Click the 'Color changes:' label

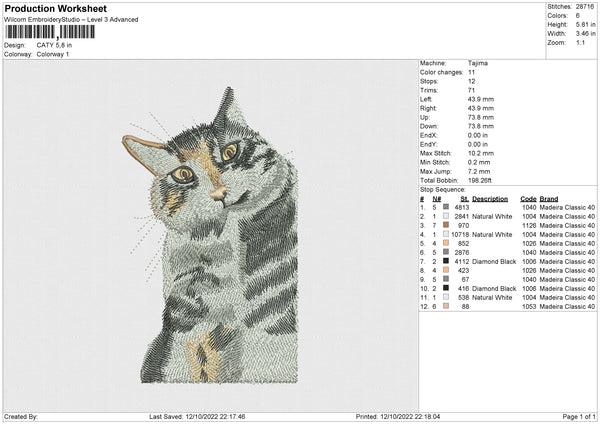(x=442, y=72)
